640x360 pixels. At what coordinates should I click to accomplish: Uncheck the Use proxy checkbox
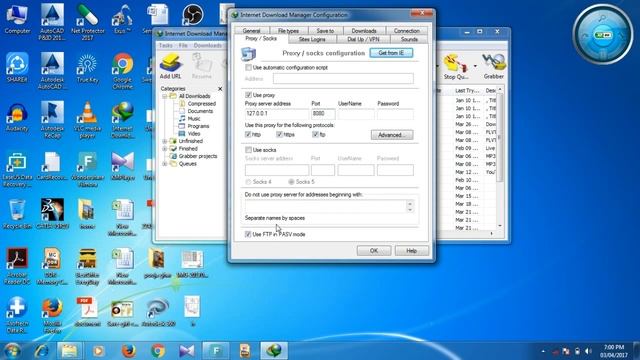[x=248, y=95]
